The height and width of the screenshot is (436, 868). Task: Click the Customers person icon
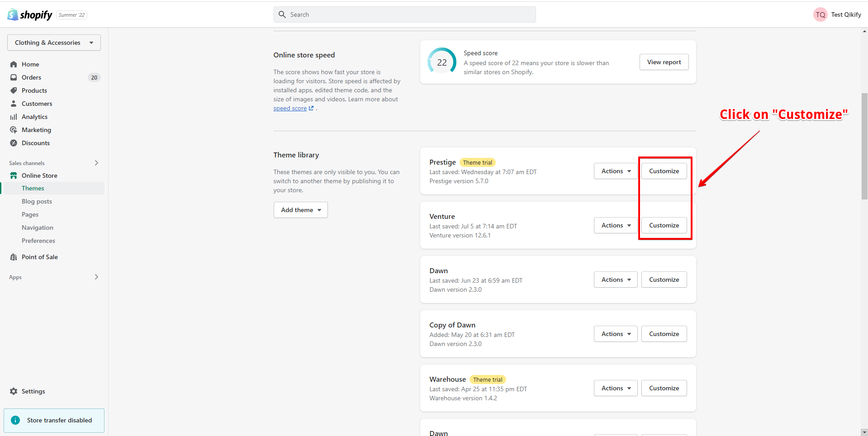tap(14, 104)
